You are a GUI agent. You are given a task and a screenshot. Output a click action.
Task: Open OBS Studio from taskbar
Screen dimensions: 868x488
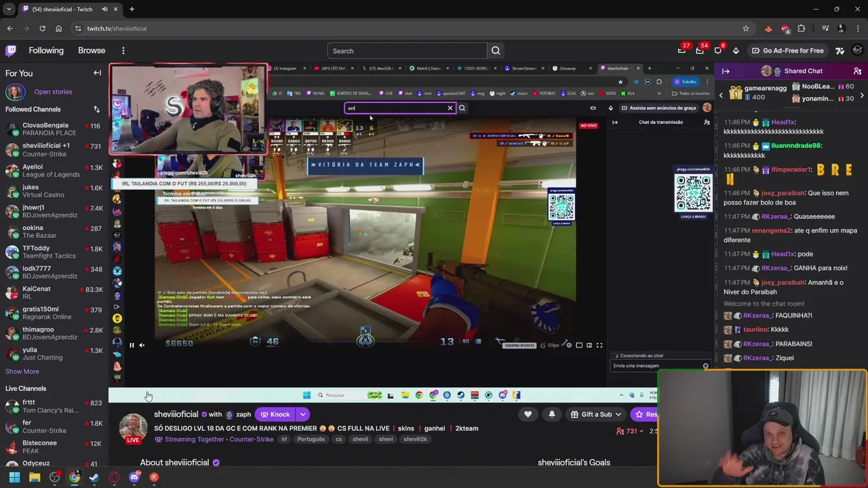(55, 477)
